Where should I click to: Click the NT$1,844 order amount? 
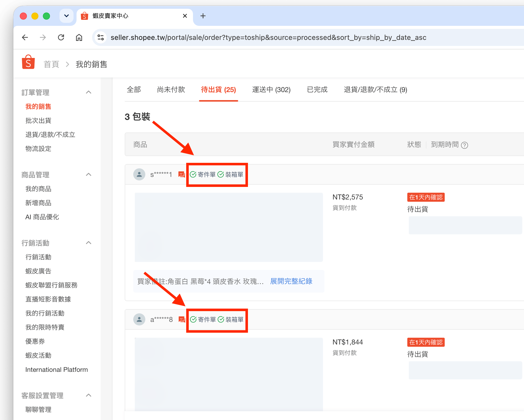[348, 342]
